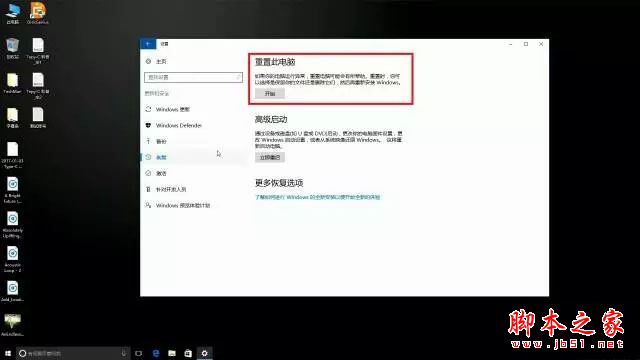
Task: Select the DiskGenius desktop icon
Action: (38, 13)
